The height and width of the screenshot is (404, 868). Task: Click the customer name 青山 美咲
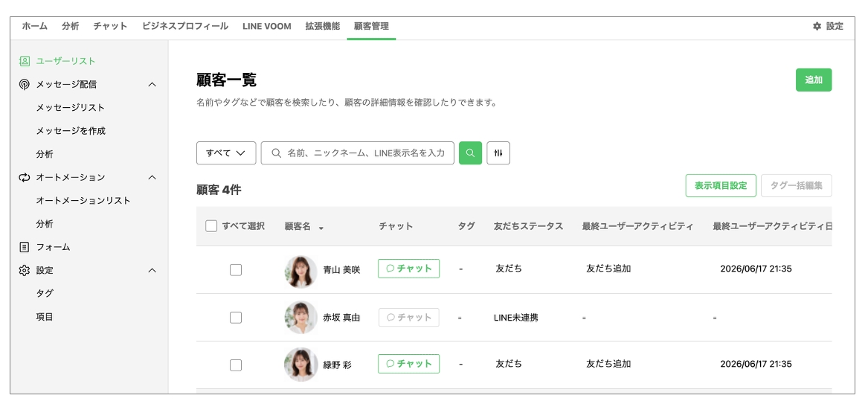coord(341,270)
